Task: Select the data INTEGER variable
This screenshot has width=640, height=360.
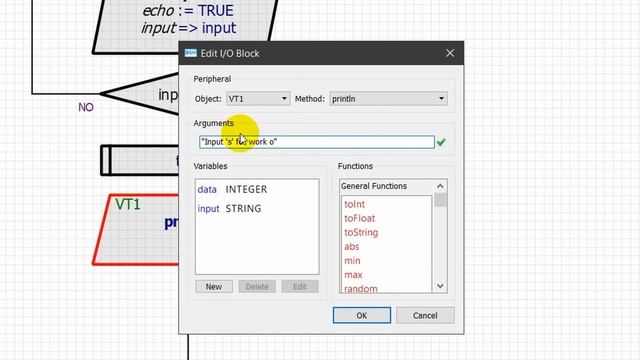Action: [x=233, y=189]
